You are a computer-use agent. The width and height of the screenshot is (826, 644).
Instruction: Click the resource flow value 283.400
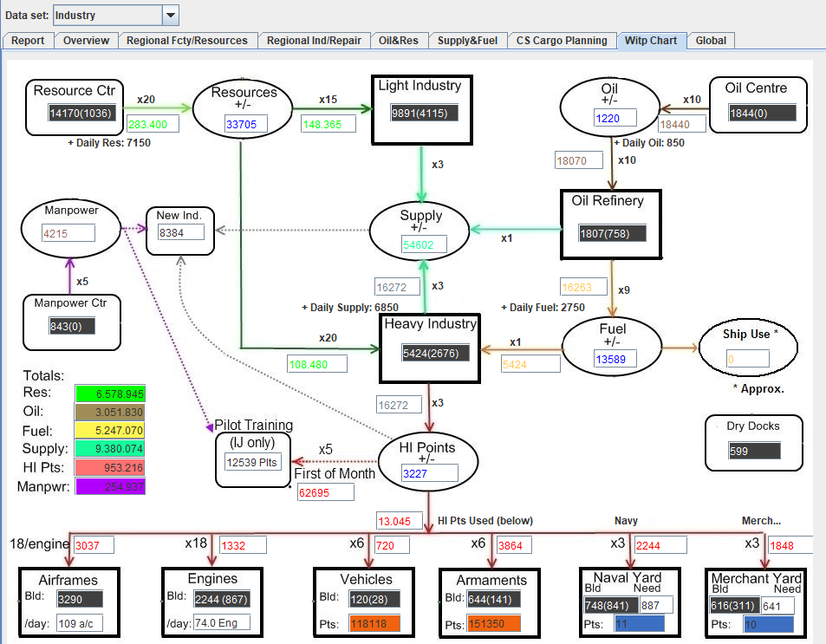coord(153,124)
